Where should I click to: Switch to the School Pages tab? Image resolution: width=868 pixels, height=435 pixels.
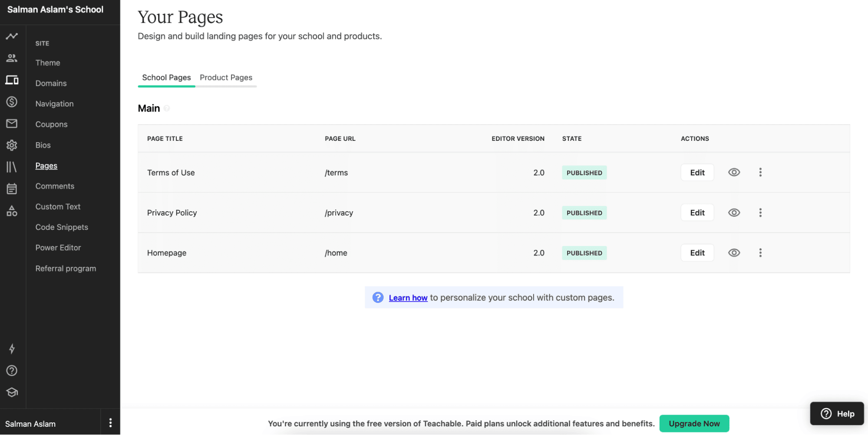[166, 77]
